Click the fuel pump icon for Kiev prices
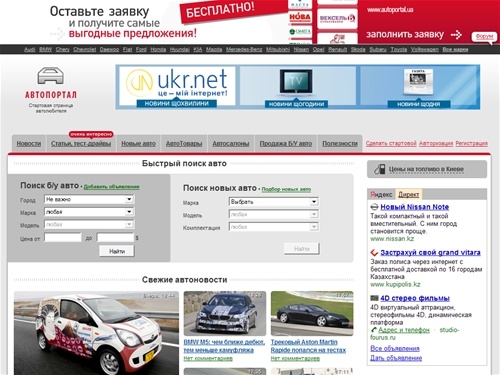This screenshot has width=500, height=375. pos(379,169)
